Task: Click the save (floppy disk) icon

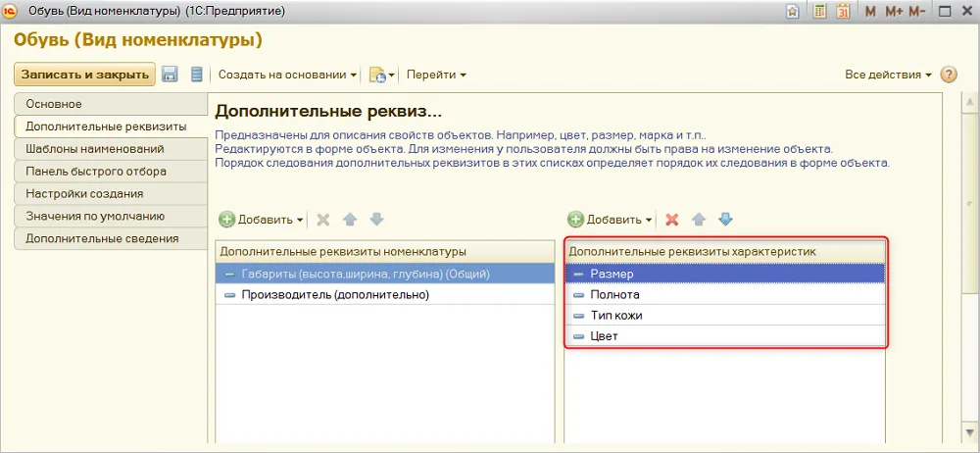Action: (170, 75)
